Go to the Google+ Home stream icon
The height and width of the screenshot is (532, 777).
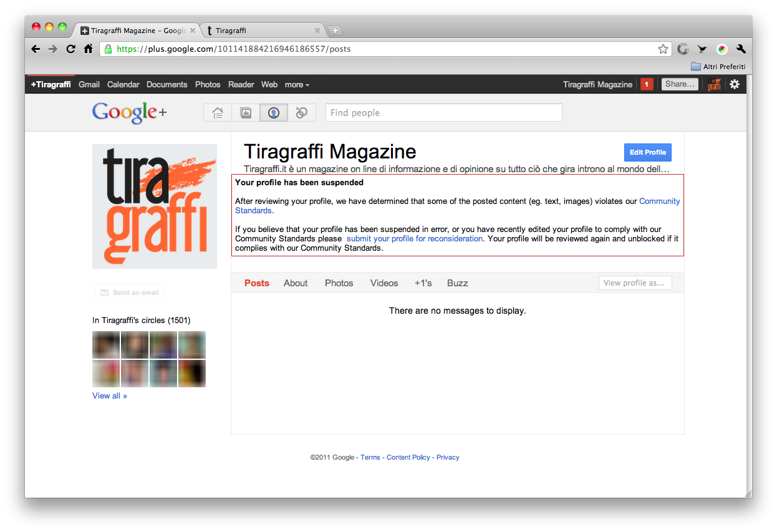(x=218, y=113)
